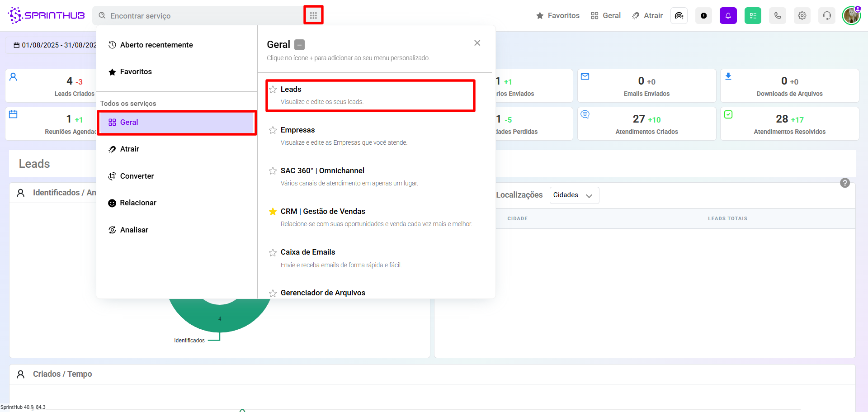Screen dimensions: 868x412
Task: Unfavorite CRM | Gestão de Vendas star
Action: [x=273, y=212]
